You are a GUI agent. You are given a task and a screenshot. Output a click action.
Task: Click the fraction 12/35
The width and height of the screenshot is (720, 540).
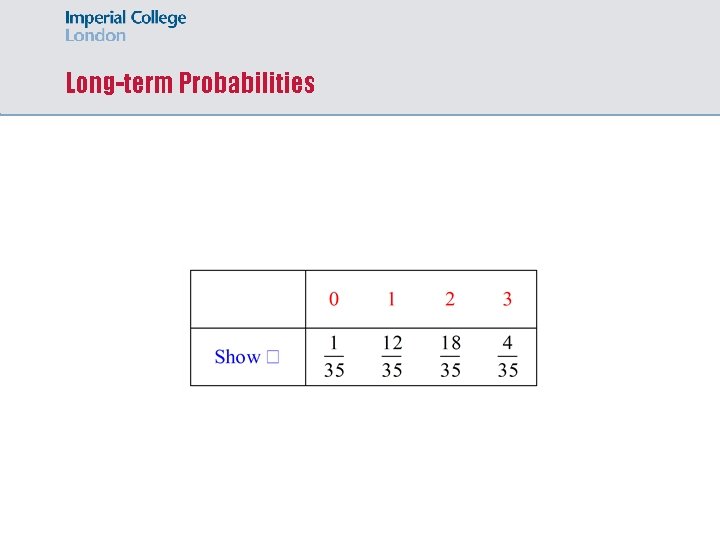(392, 356)
